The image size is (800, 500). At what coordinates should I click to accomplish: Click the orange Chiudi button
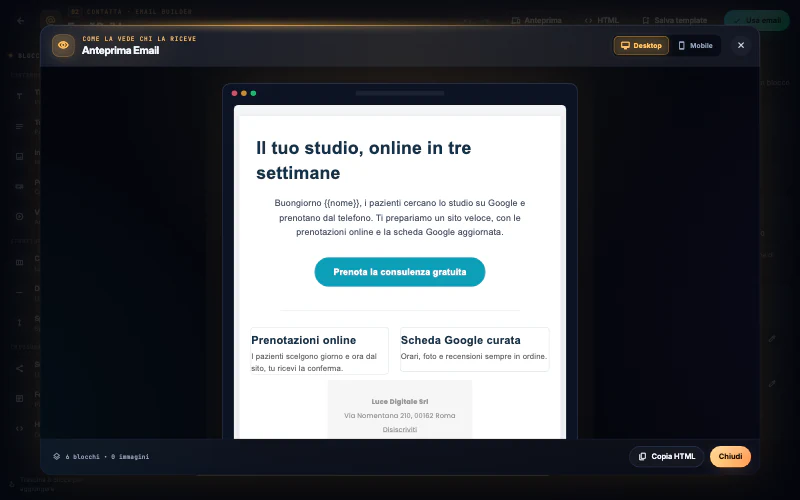tap(730, 456)
